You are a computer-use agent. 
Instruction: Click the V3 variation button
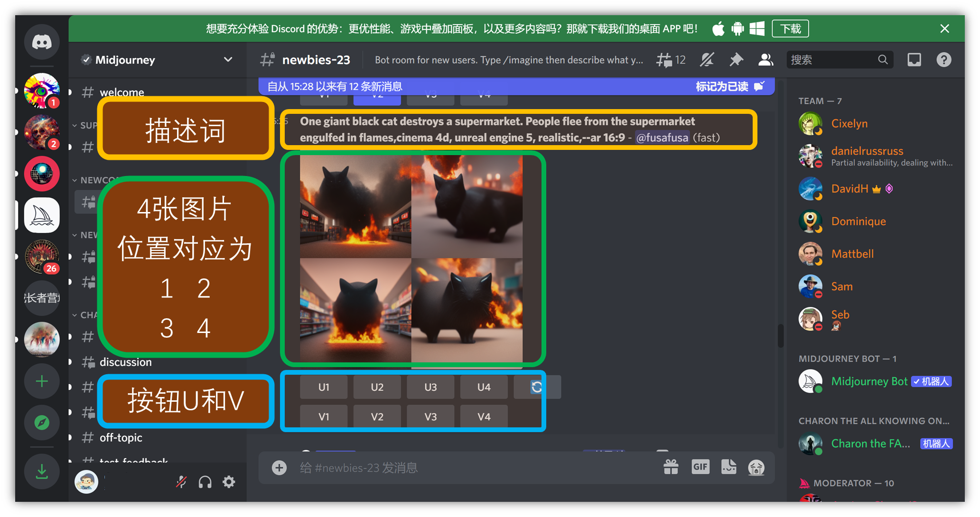click(x=430, y=416)
